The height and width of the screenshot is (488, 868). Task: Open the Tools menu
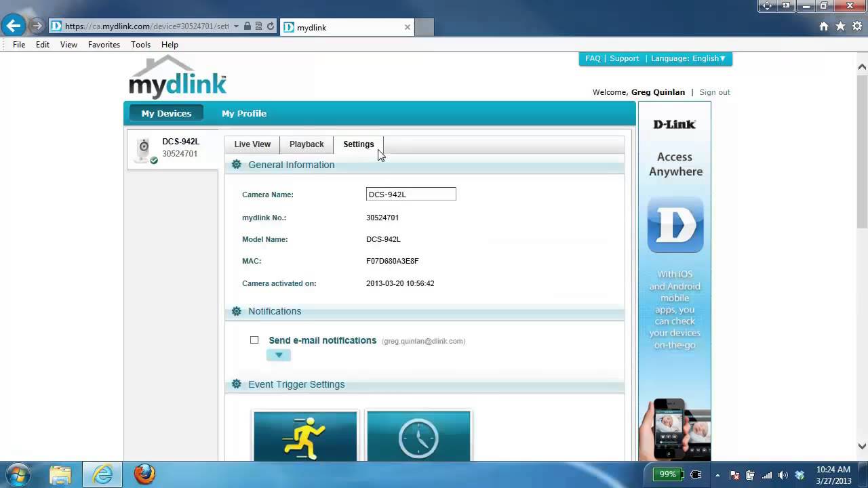click(140, 45)
